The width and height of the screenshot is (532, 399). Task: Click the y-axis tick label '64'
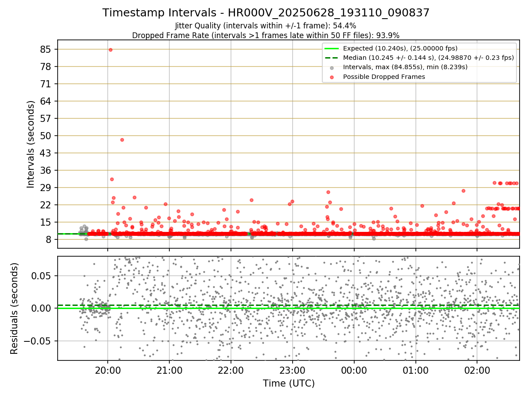pos(47,101)
